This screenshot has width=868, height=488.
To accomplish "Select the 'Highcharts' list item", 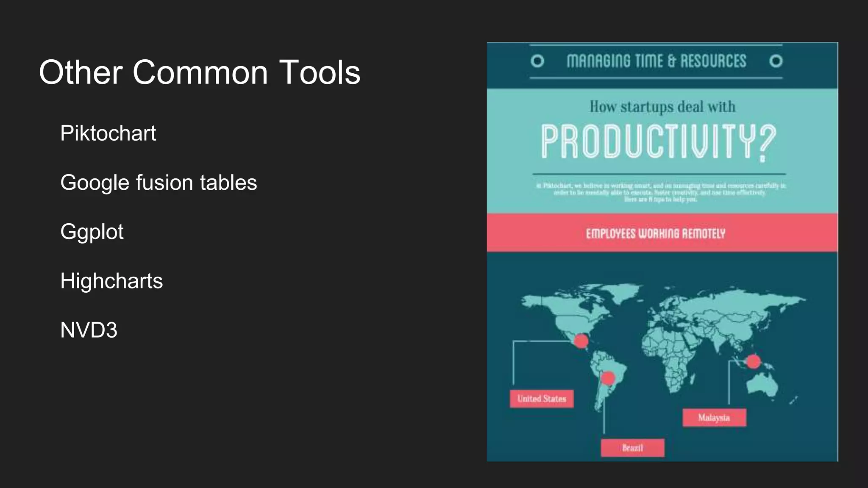I will [111, 281].
